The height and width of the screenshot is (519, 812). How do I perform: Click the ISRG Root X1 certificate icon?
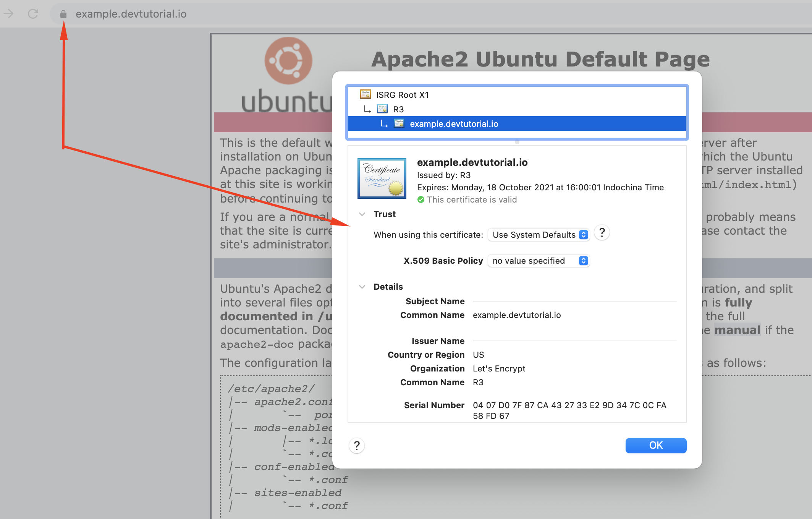(x=366, y=94)
